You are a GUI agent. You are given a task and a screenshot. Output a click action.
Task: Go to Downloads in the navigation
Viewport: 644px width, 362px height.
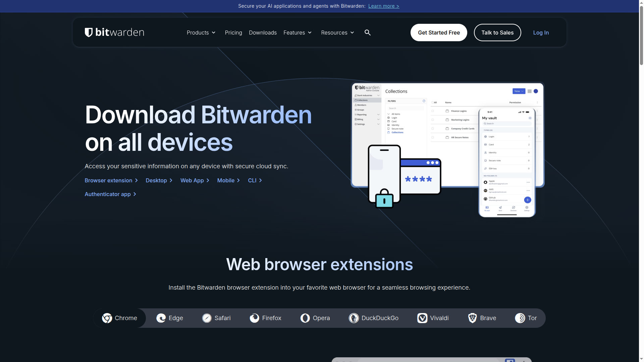pos(263,33)
